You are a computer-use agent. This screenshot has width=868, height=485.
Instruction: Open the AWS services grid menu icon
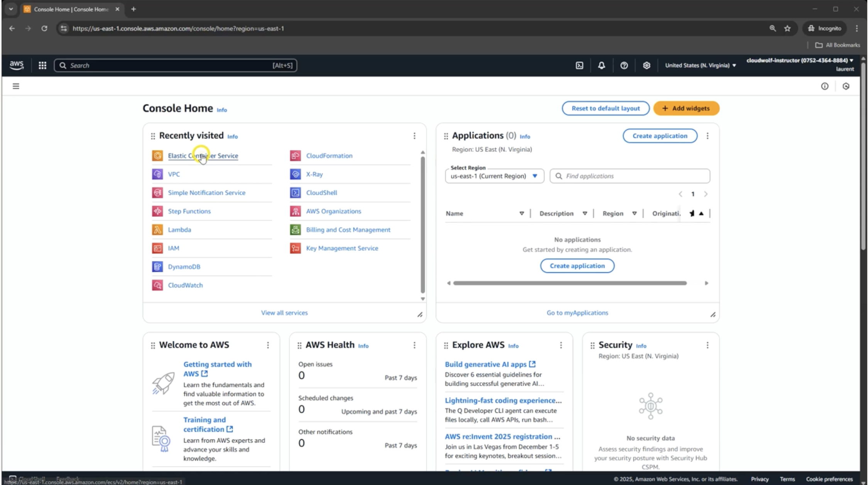coord(42,65)
